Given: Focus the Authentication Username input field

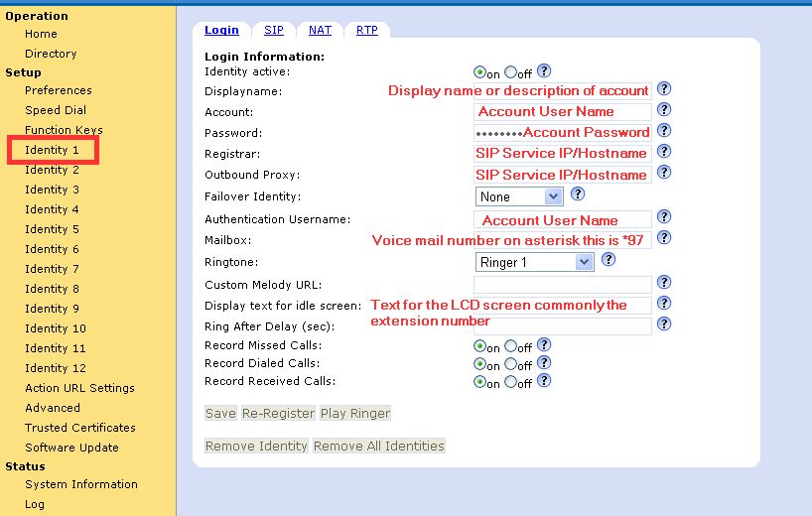Looking at the screenshot, I should [x=563, y=219].
